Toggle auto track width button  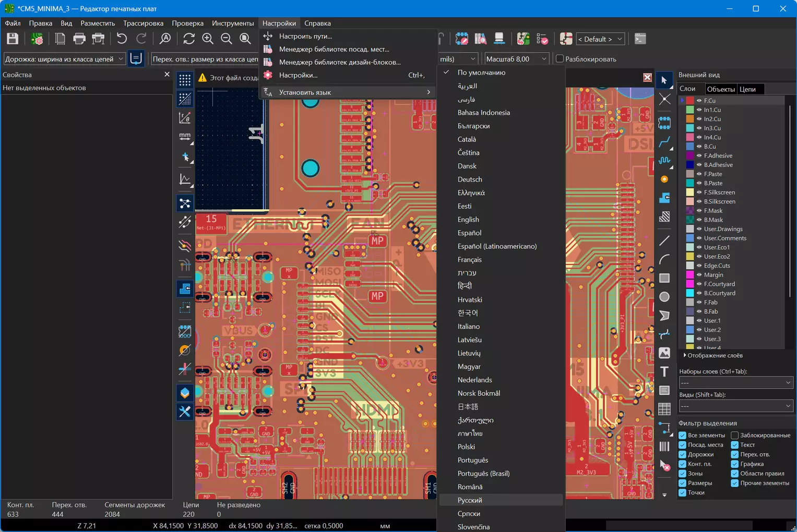pyautogui.click(x=136, y=58)
